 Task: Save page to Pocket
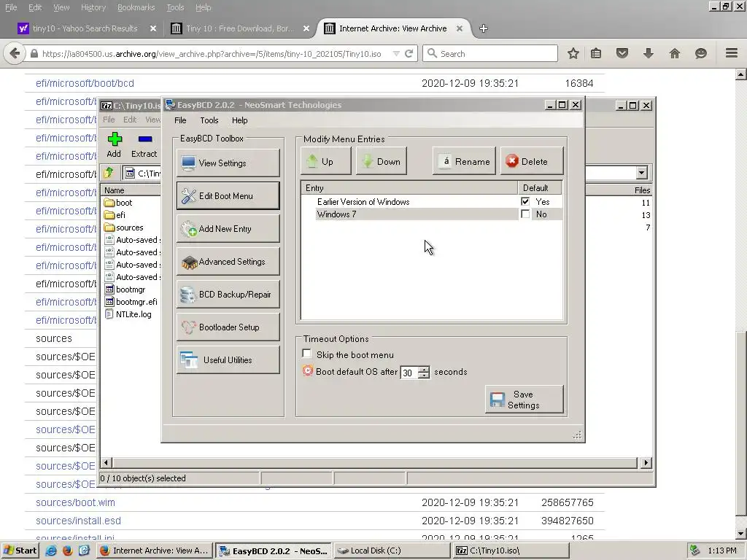tap(622, 53)
